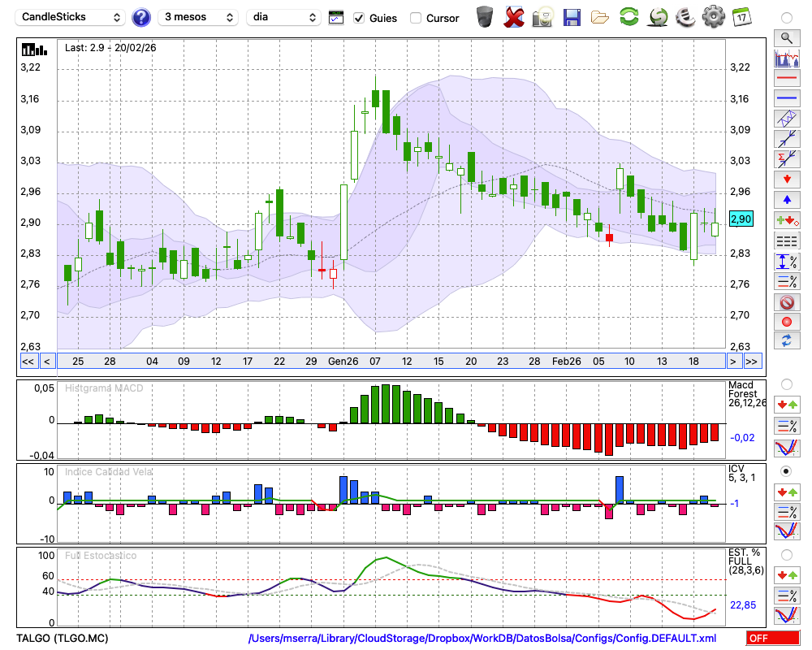Click the blue floppy disk save icon

coord(572,17)
